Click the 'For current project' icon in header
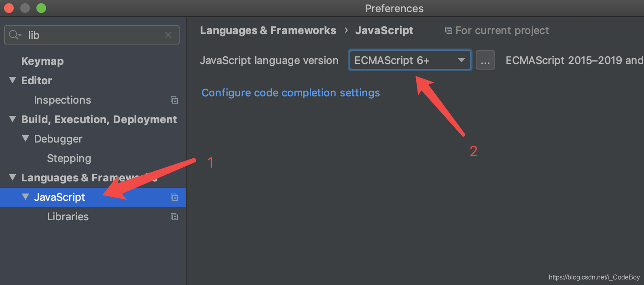This screenshot has width=644, height=285. click(x=448, y=30)
